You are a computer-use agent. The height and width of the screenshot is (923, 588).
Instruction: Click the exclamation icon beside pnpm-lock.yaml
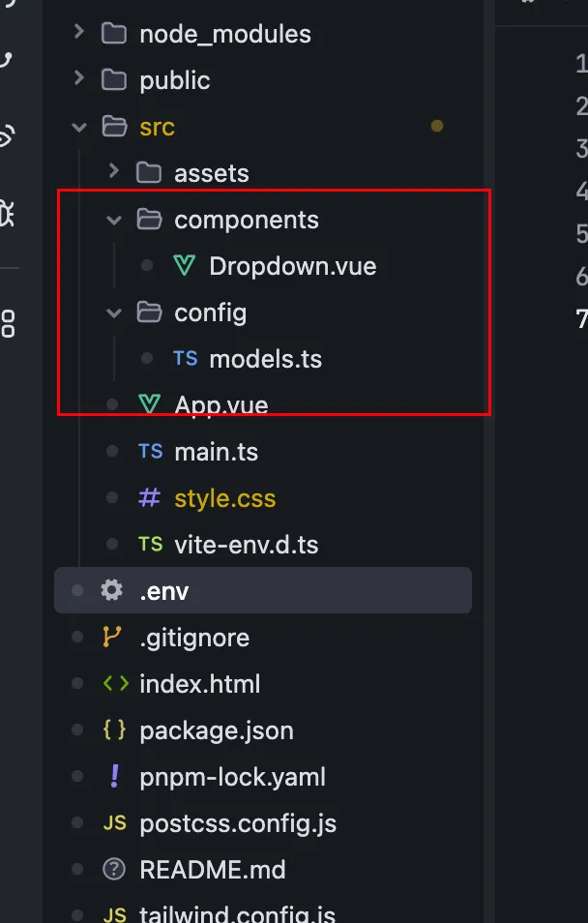(114, 777)
